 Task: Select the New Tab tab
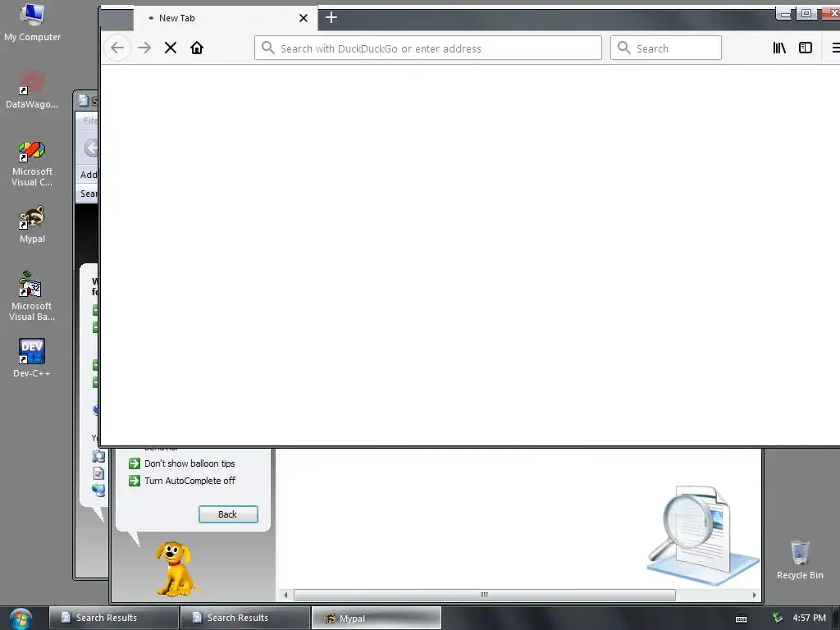[x=225, y=18]
